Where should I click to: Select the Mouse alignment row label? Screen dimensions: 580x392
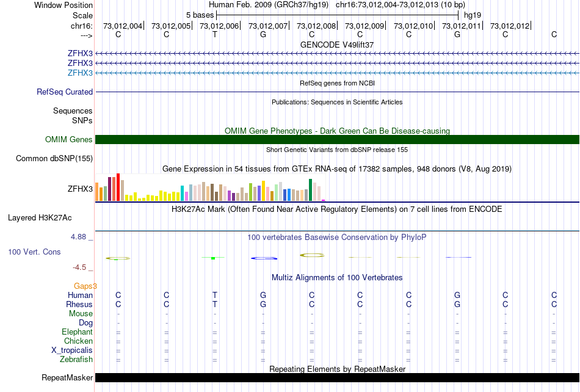[81, 314]
